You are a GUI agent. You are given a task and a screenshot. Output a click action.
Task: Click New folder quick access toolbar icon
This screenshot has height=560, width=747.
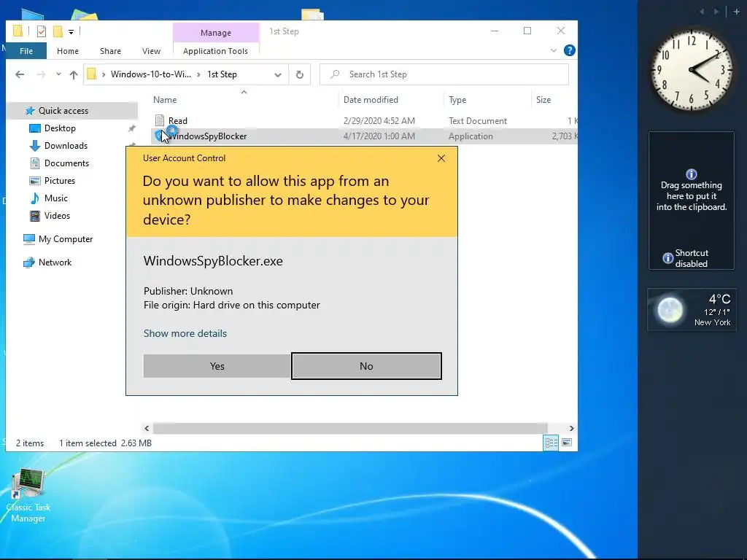pos(58,31)
